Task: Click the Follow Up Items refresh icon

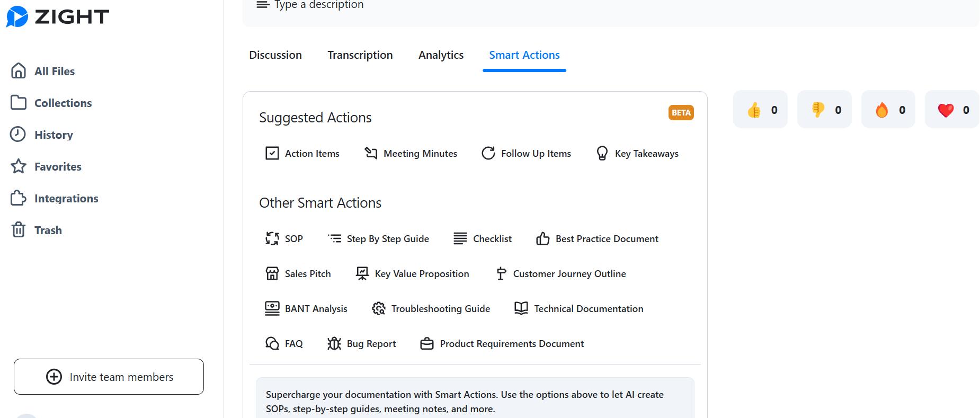Action: point(488,153)
